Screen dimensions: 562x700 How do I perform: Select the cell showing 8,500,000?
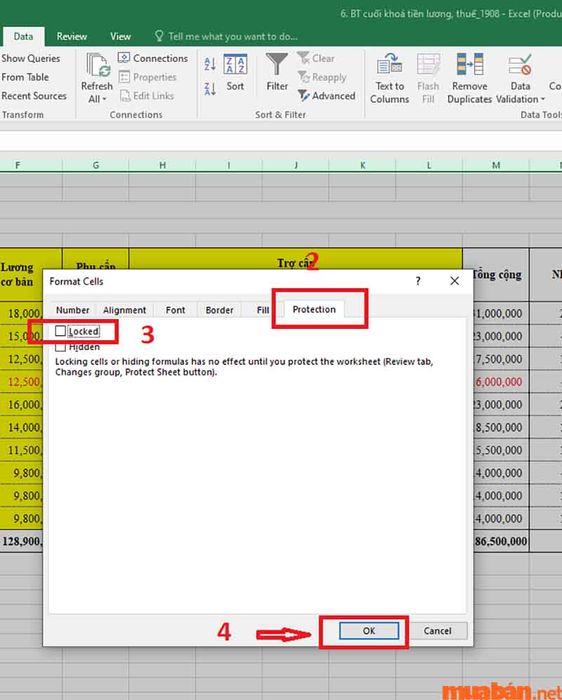pos(501,427)
